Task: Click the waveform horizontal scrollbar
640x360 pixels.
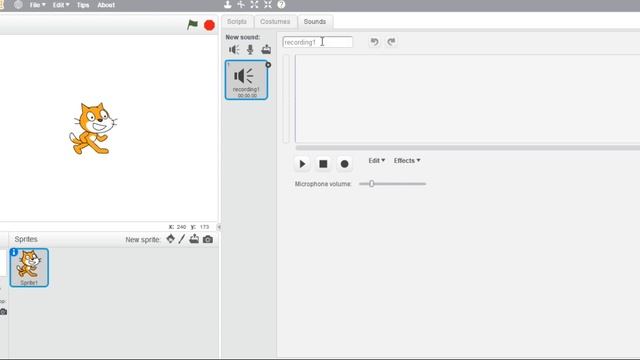Action: click(x=467, y=148)
